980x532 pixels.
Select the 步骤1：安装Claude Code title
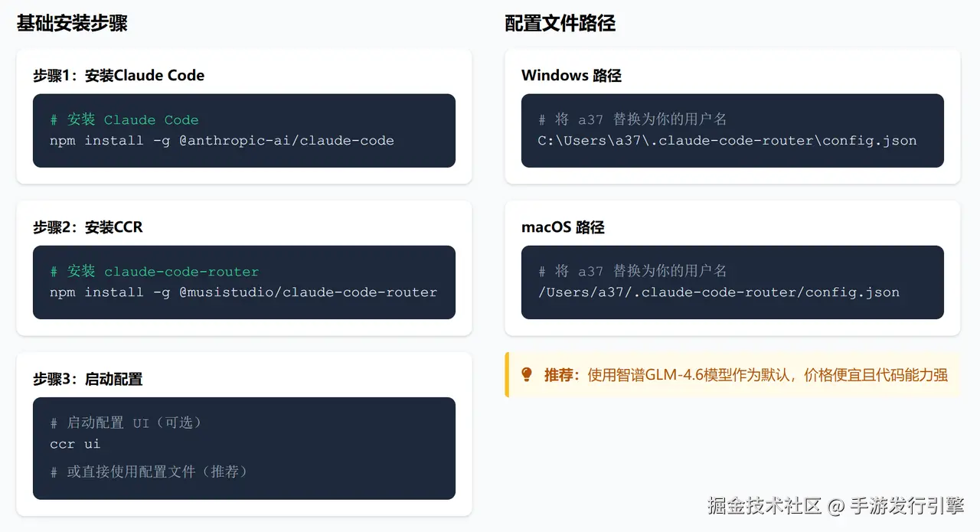coord(119,75)
